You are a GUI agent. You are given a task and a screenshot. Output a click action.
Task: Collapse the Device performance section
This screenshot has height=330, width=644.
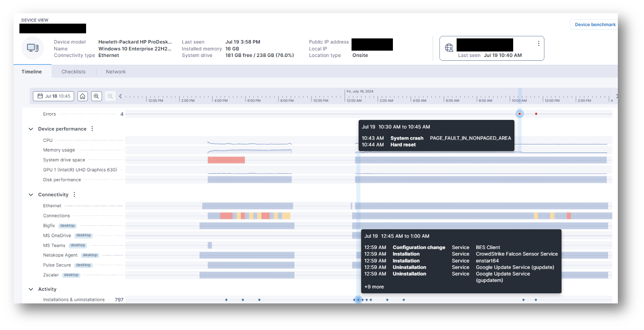click(x=31, y=129)
